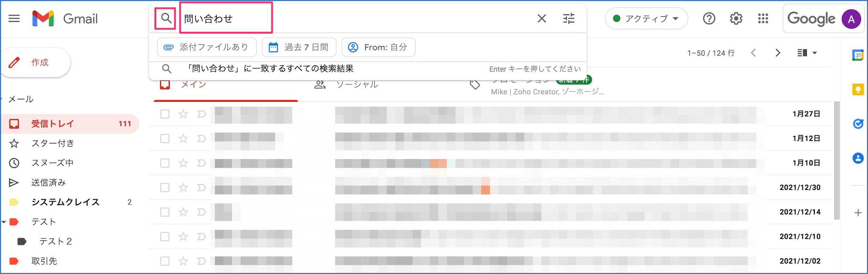Star the email dated 2021/12/30
The width and height of the screenshot is (868, 274).
tap(183, 188)
